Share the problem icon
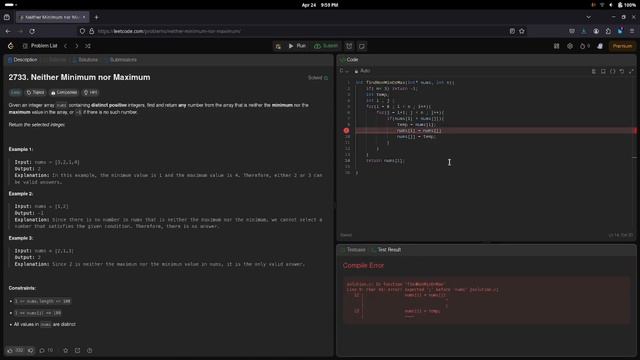Image resolution: width=640 pixels, height=360 pixels. pos(78,350)
